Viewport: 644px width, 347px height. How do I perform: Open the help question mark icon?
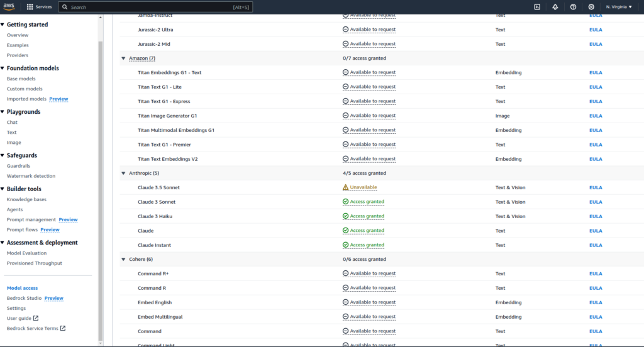point(574,7)
